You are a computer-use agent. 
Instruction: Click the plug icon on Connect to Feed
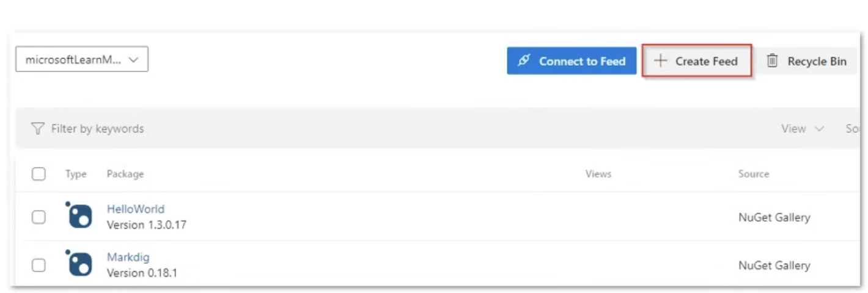(524, 61)
